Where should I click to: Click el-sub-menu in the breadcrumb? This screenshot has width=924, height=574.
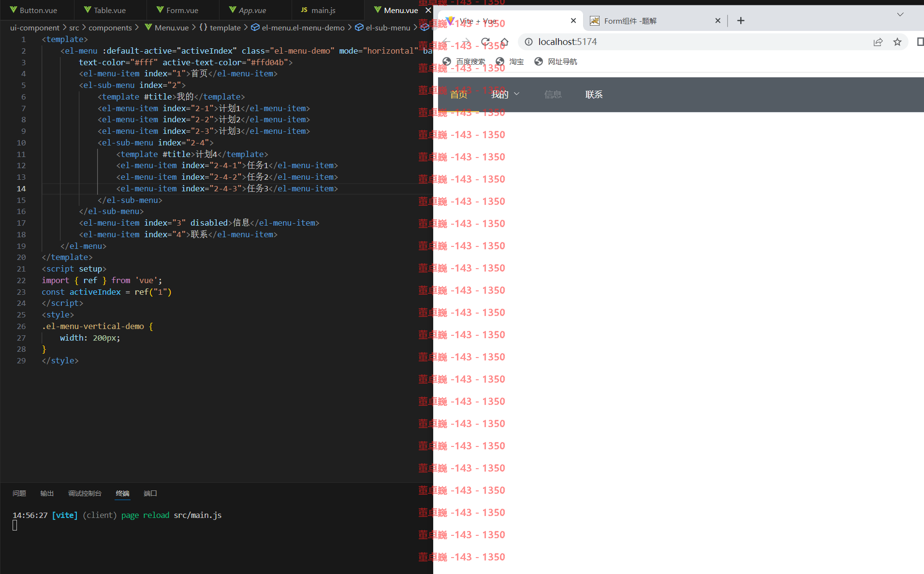tap(388, 28)
